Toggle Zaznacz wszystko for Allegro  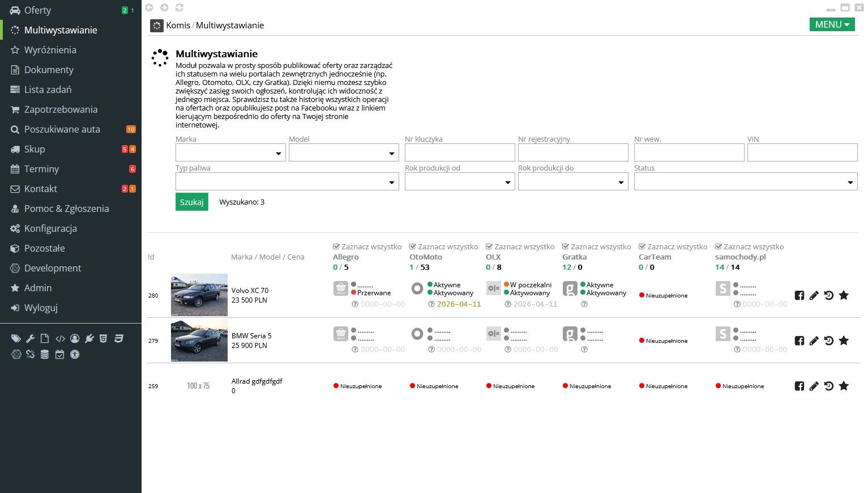tap(367, 246)
